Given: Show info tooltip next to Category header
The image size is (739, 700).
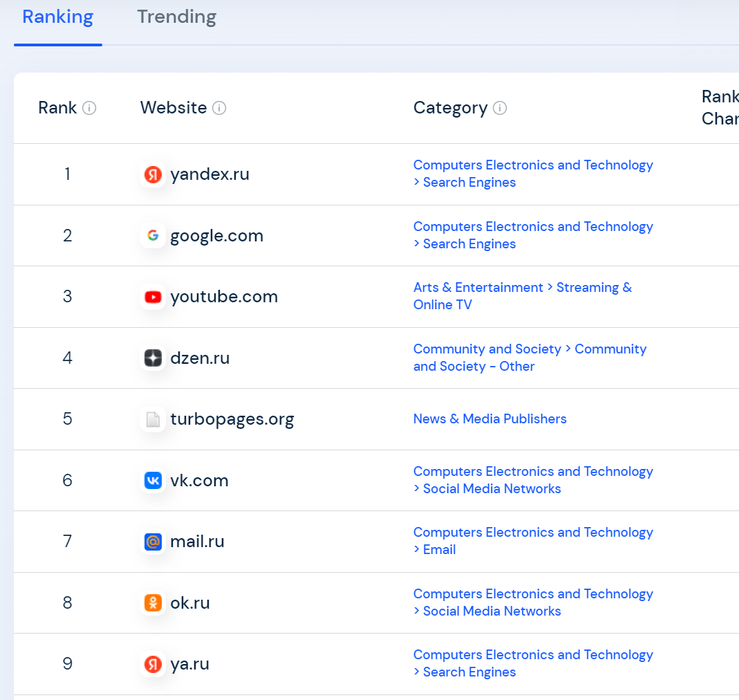Looking at the screenshot, I should point(500,108).
